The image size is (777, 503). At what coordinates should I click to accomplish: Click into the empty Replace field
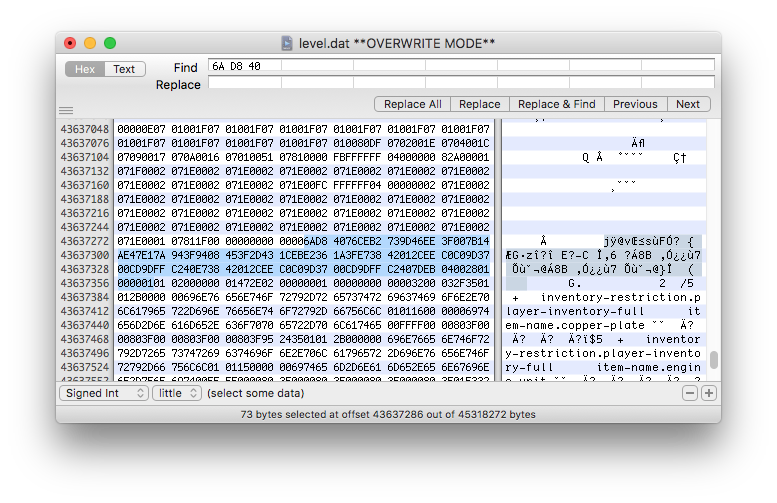(x=460, y=83)
